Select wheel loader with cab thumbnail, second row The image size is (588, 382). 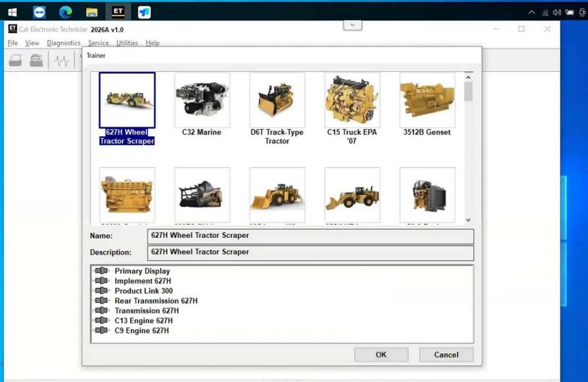pyautogui.click(x=352, y=195)
